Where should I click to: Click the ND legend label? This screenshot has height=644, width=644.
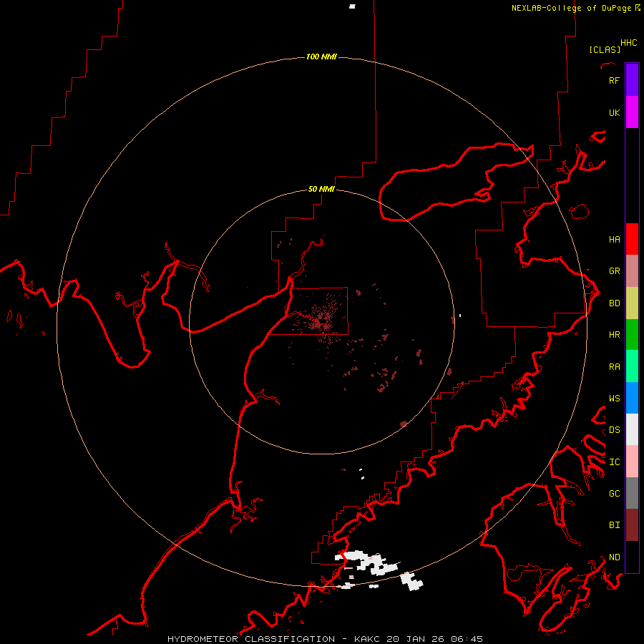point(614,557)
